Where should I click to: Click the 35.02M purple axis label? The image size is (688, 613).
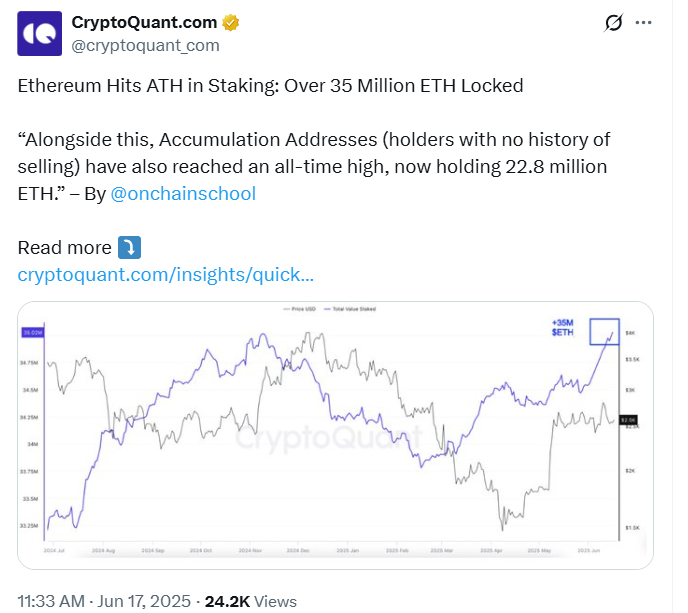coord(32,333)
